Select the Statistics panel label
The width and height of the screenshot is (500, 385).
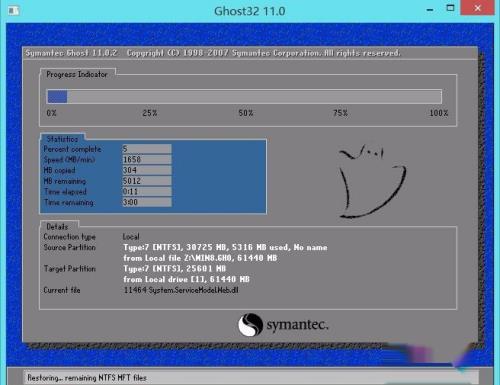62,139
